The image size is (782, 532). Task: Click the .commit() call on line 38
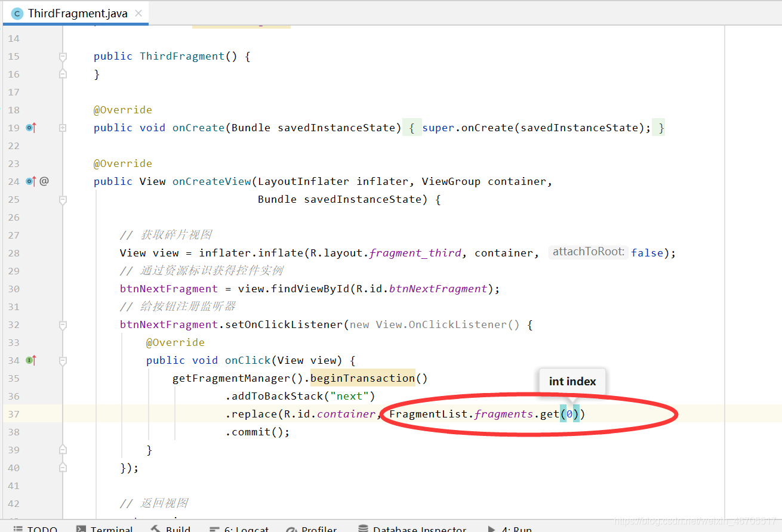257,432
